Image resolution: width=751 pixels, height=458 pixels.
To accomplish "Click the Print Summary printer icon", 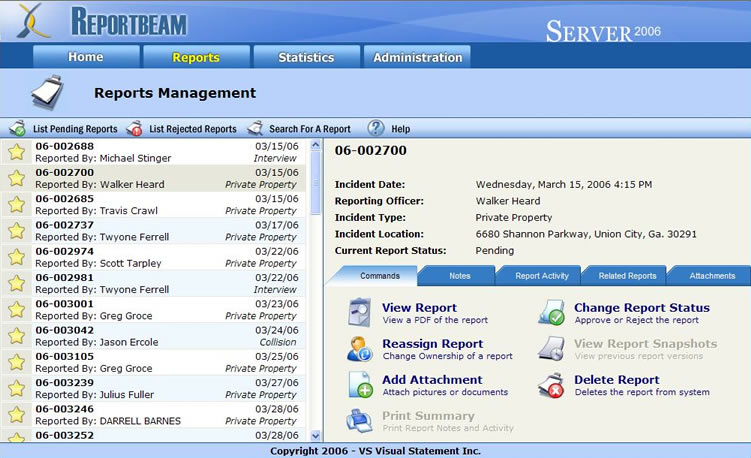I will [x=359, y=421].
